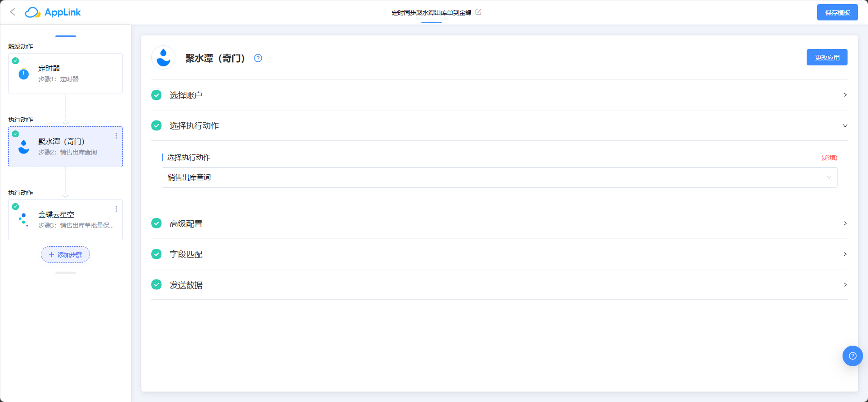Viewport: 868px width, 402px height.
Task: Click the 步骤1: 定时器 subtitle text
Action: coord(58,79)
